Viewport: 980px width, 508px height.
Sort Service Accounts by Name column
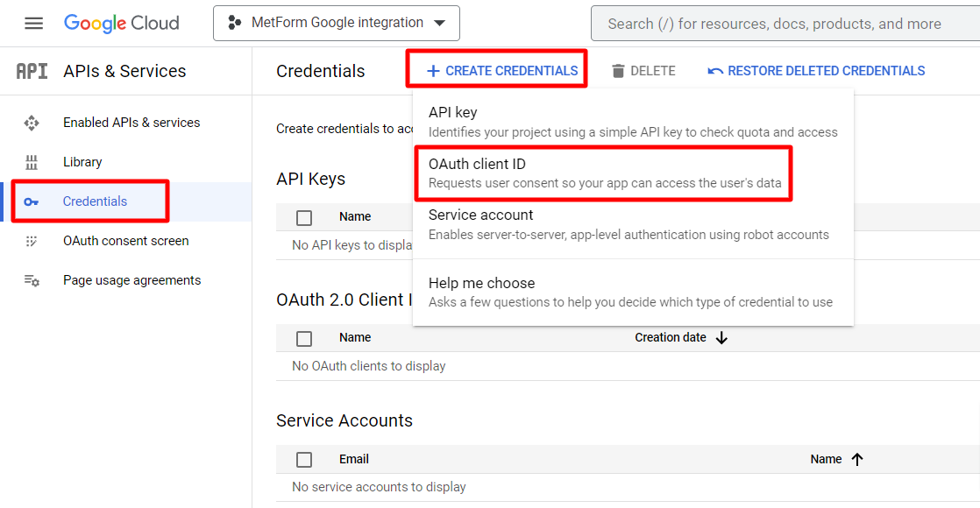826,459
